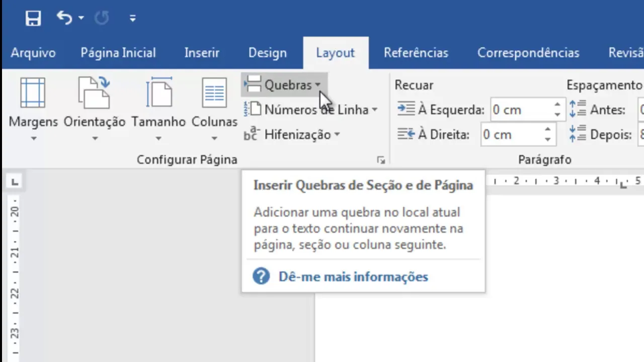Open the Undo history dropdown arrow

(81, 19)
